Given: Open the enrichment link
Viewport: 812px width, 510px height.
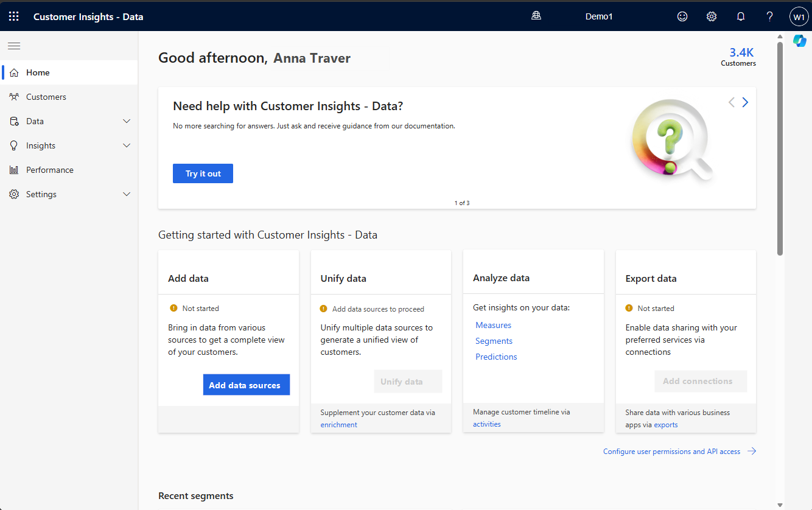Looking at the screenshot, I should (338, 425).
